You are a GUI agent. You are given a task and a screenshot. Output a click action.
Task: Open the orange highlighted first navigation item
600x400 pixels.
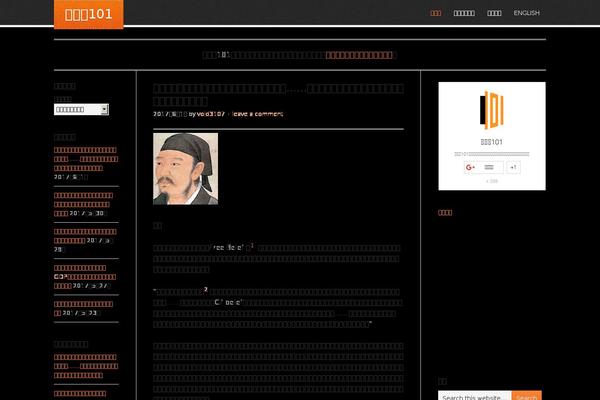tap(435, 13)
